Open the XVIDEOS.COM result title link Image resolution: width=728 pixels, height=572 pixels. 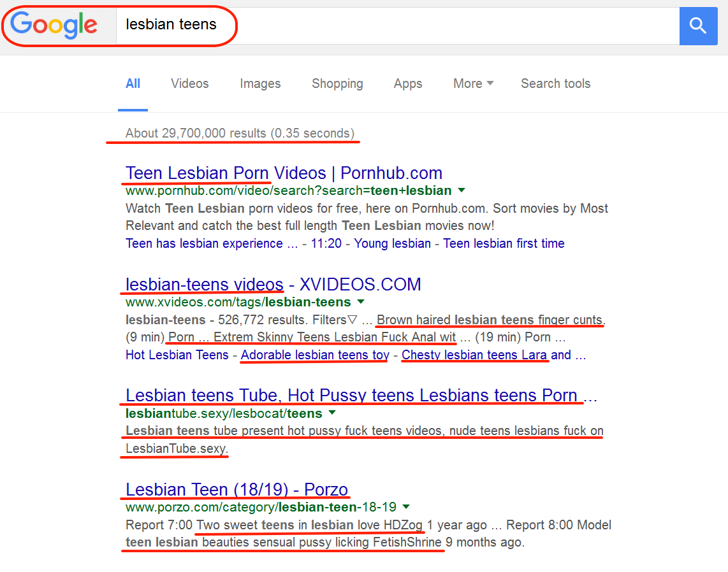tap(273, 284)
